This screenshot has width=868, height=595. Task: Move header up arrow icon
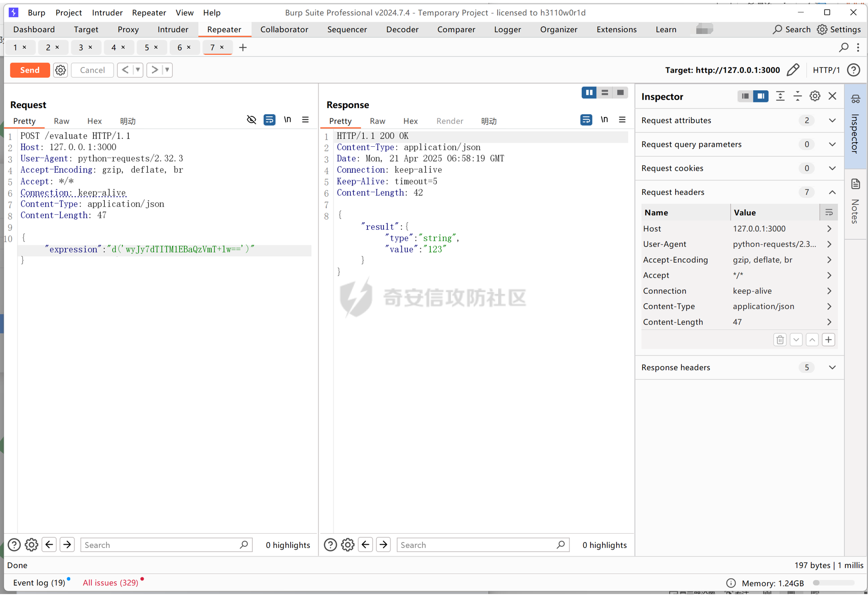click(812, 340)
